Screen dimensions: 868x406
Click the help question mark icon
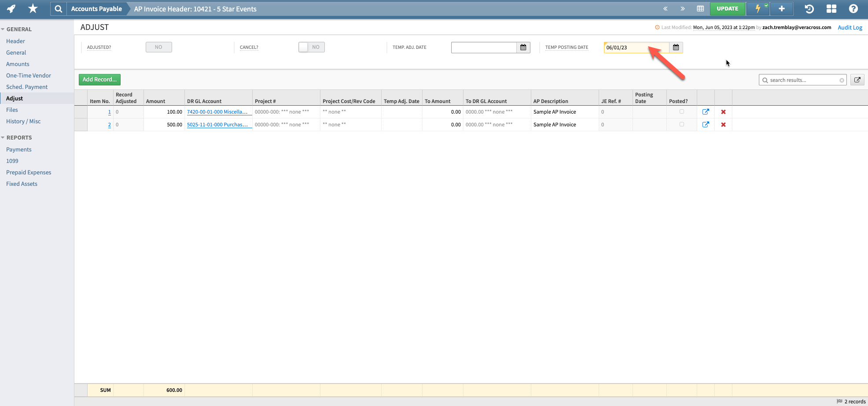click(853, 8)
